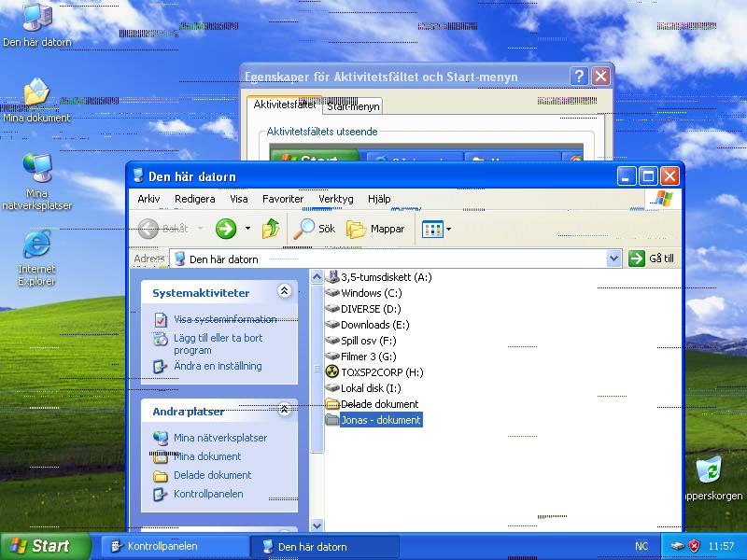The height and width of the screenshot is (560, 747).
Task: Click the 11:57 system clock
Action: tap(721, 546)
